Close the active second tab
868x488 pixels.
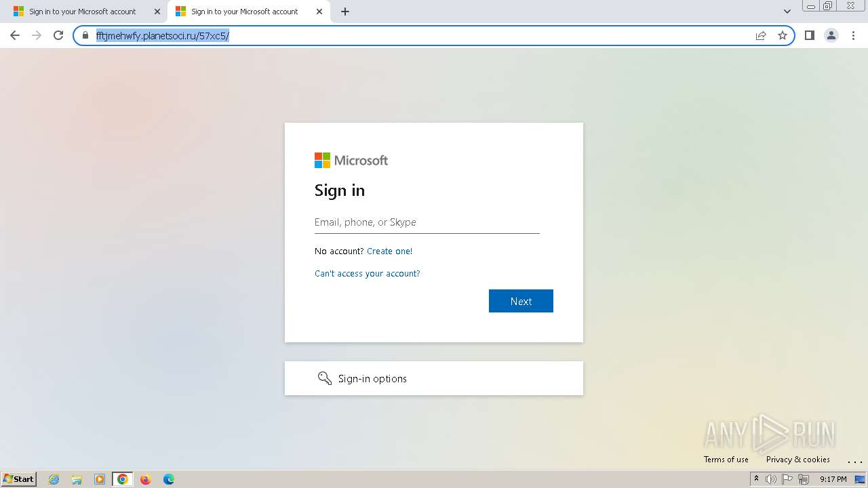tap(319, 12)
